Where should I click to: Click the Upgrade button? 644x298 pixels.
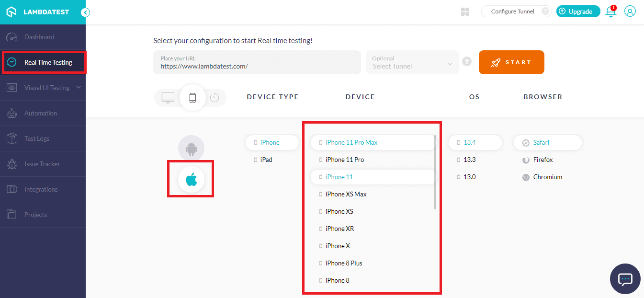[578, 11]
